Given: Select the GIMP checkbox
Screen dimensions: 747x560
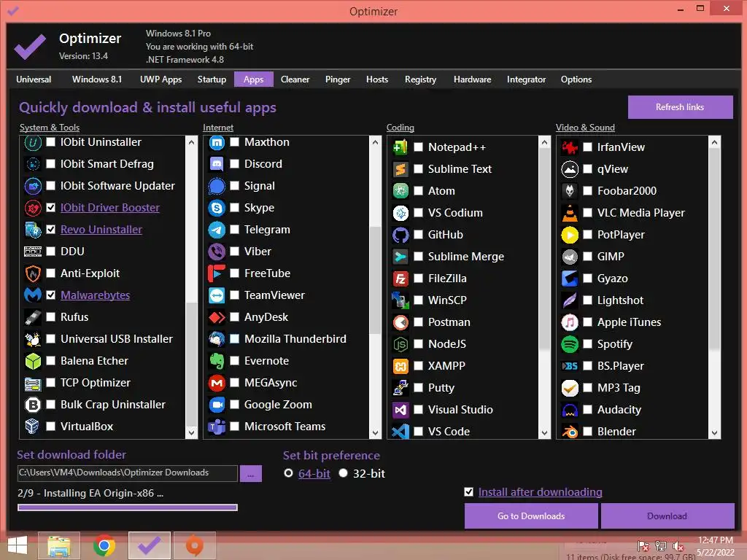Looking at the screenshot, I should (x=588, y=257).
